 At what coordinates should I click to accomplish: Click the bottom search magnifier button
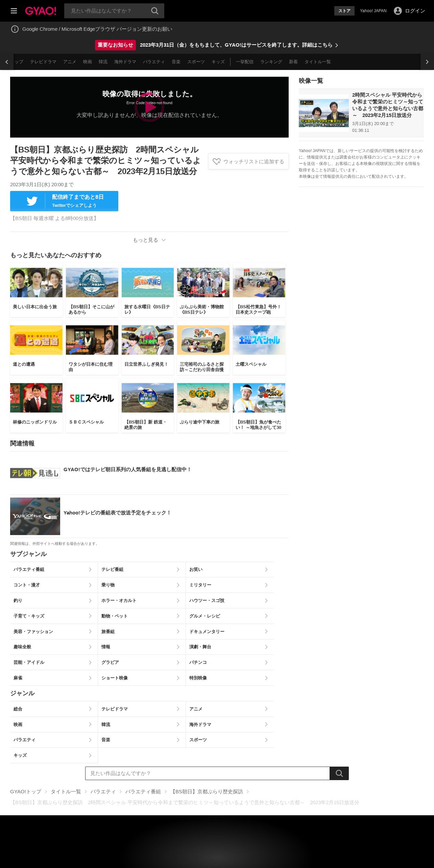pyautogui.click(x=339, y=773)
